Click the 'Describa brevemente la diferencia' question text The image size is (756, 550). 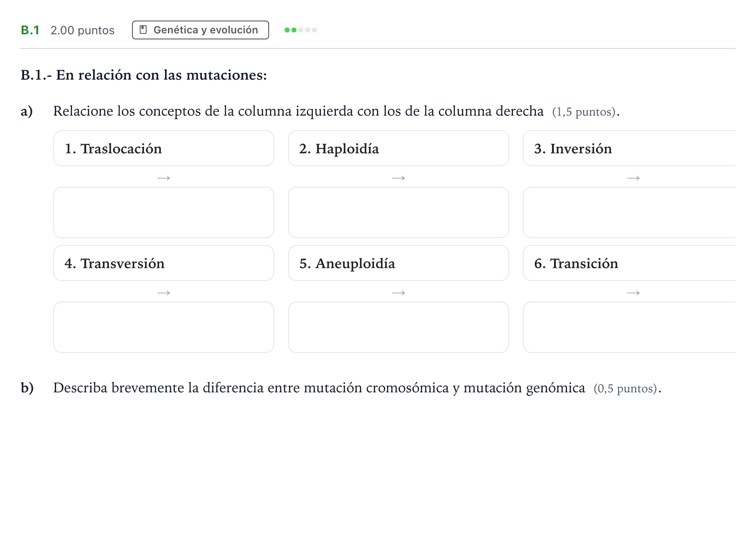coord(319,388)
